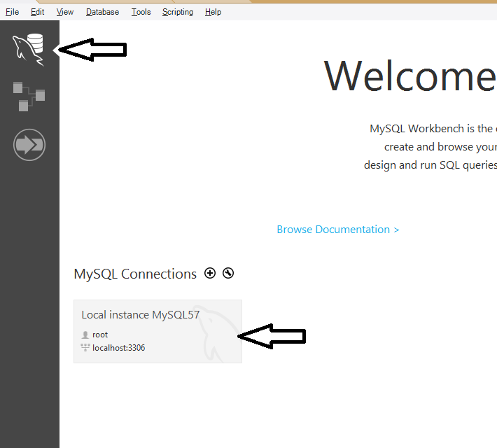Viewport: 497px width, 448px height.
Task: Click the network icon beside localhost:3306
Action: 85,347
